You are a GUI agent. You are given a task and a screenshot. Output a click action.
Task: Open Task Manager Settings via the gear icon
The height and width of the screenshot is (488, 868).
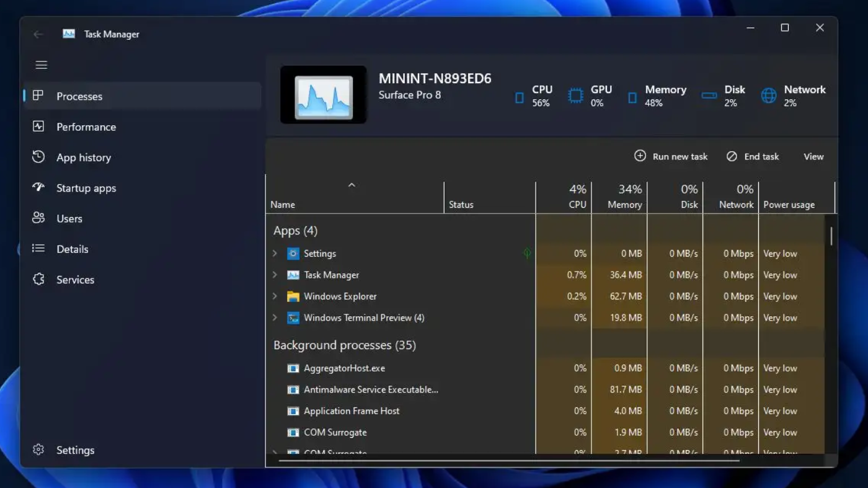[39, 450]
